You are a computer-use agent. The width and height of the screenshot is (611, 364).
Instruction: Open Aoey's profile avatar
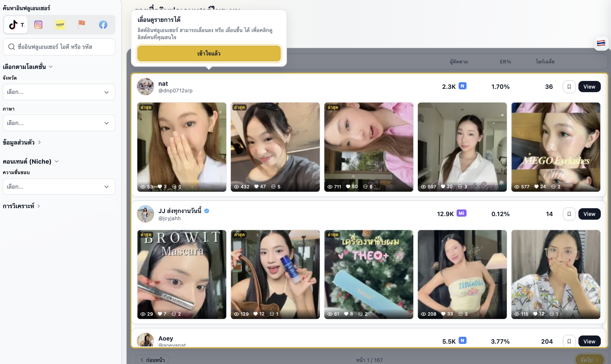(x=145, y=340)
